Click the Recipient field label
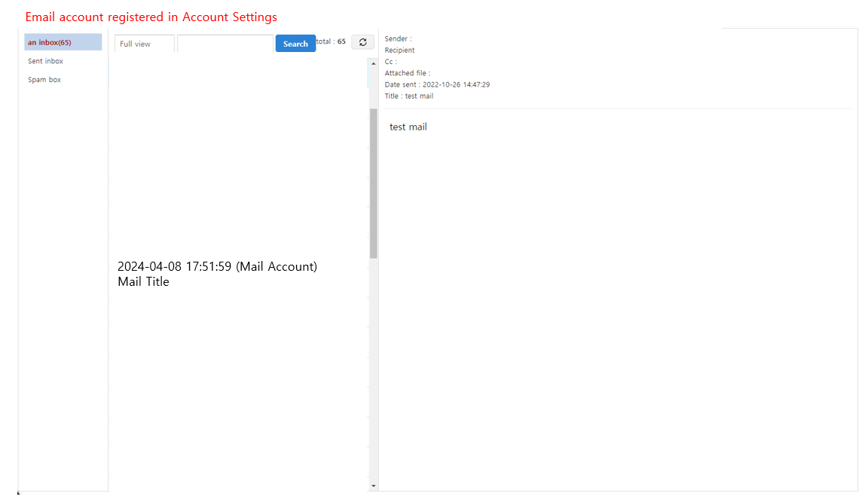Viewport: 868px width, 500px height. (399, 50)
